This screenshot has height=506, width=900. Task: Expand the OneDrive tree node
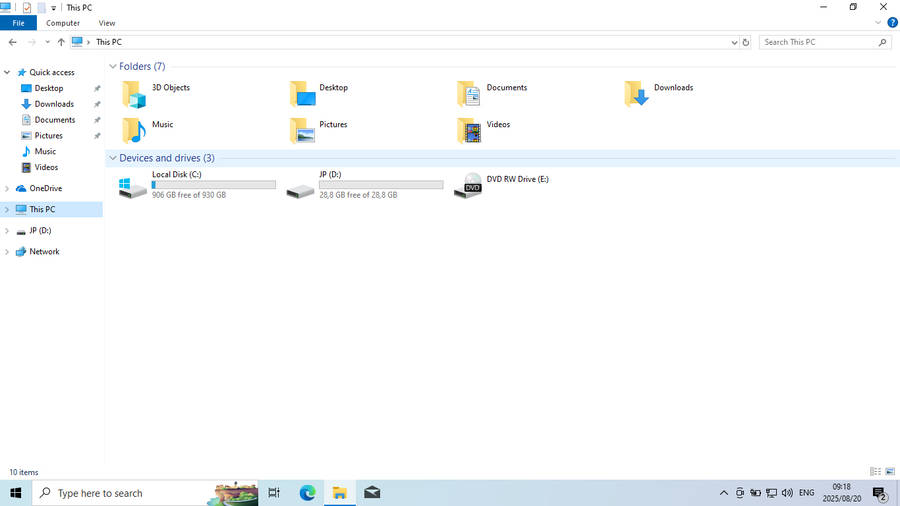7,188
